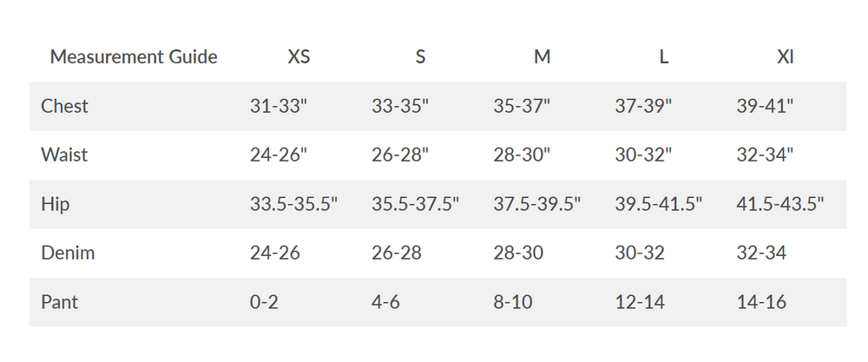
Task: Click the Xl chest measurement 39-41"
Action: click(x=765, y=106)
